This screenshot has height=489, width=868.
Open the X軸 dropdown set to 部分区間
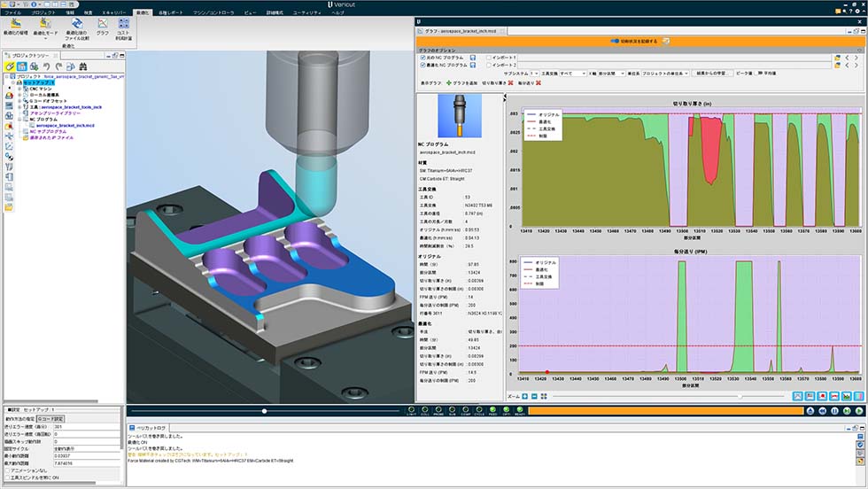613,74
